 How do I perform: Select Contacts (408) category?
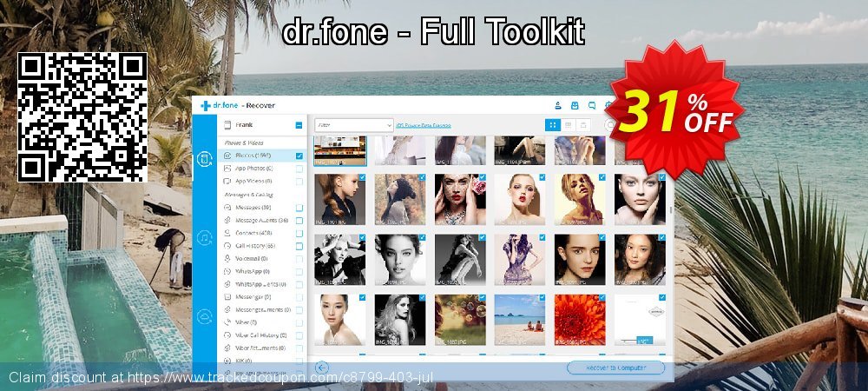(260, 233)
